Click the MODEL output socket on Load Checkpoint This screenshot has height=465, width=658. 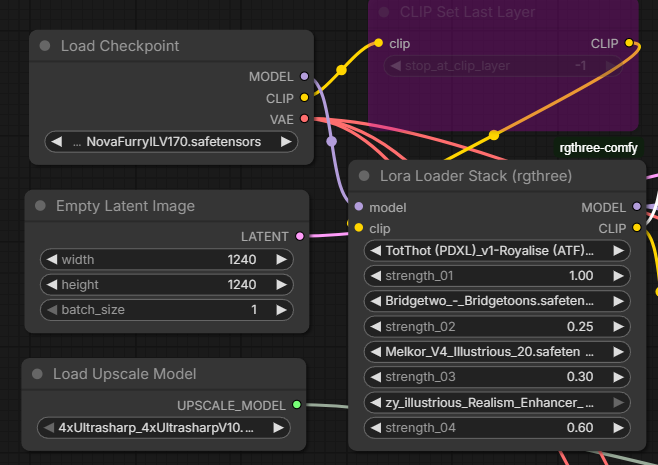point(304,76)
